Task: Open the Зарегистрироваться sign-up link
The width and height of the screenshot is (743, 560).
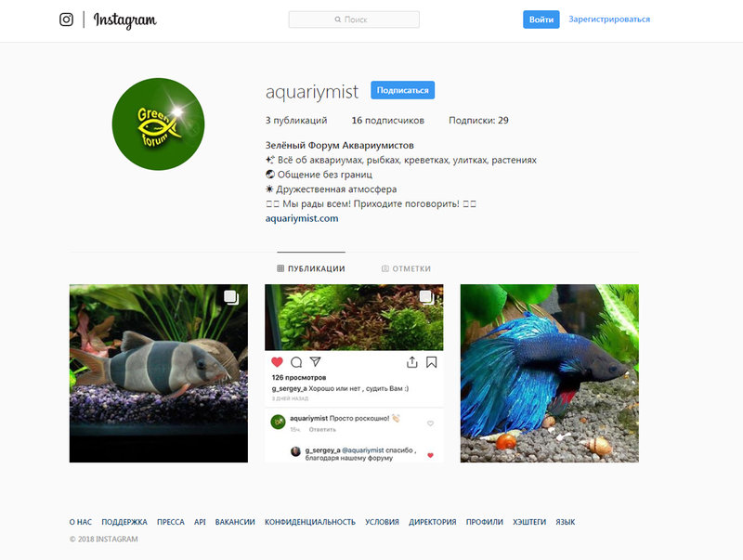Action: (x=609, y=20)
